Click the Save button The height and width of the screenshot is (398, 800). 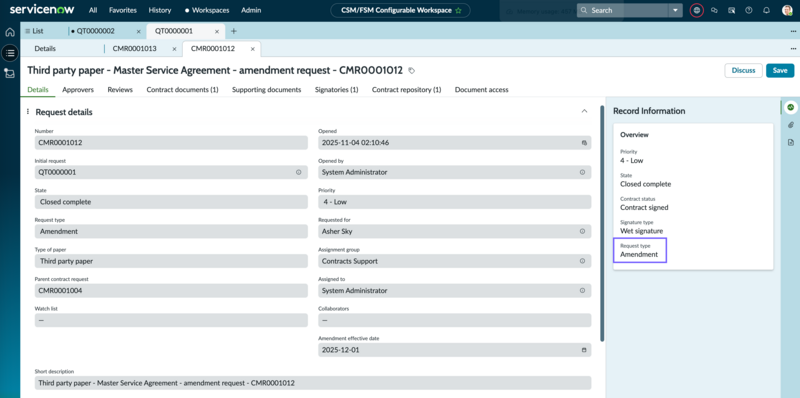point(780,70)
